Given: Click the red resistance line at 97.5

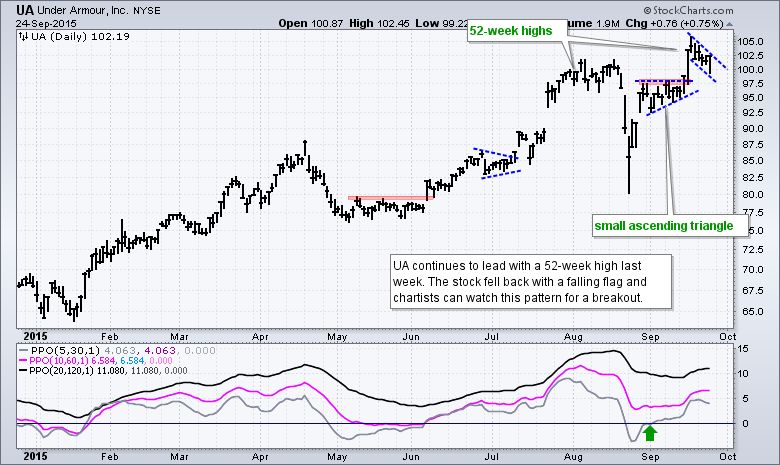Looking at the screenshot, I should (665, 81).
